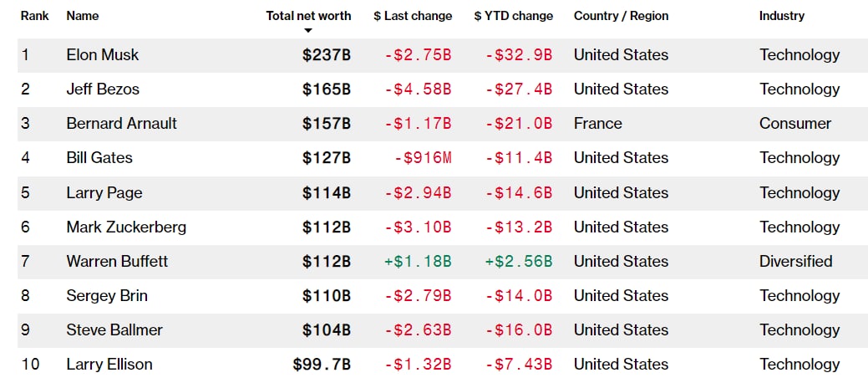Sort table by Rank header
The width and height of the screenshot is (868, 383).
34,16
